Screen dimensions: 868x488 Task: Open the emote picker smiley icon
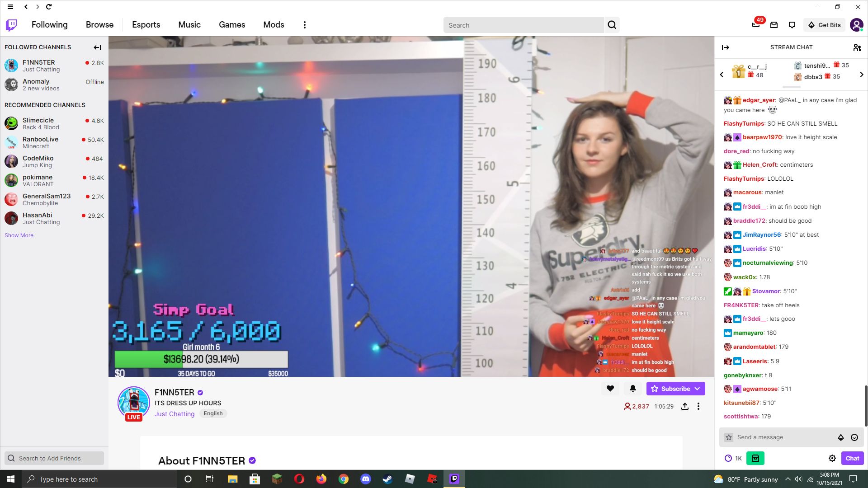point(854,437)
